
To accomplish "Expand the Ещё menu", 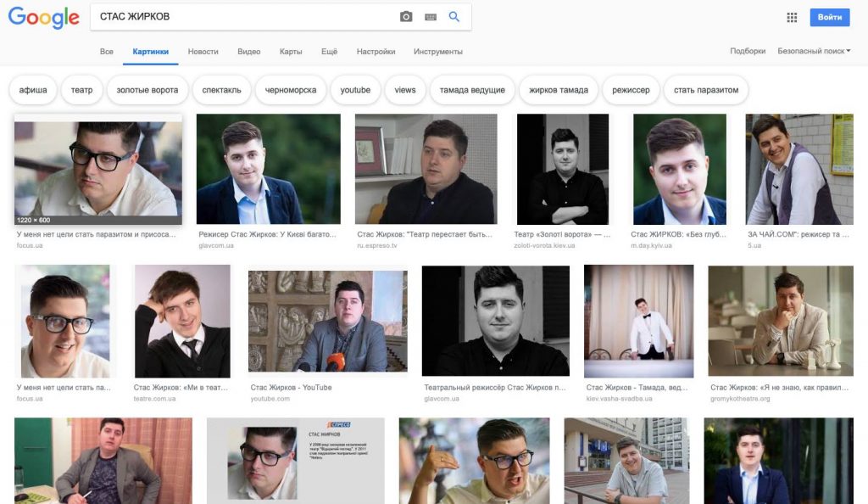I will 329,52.
